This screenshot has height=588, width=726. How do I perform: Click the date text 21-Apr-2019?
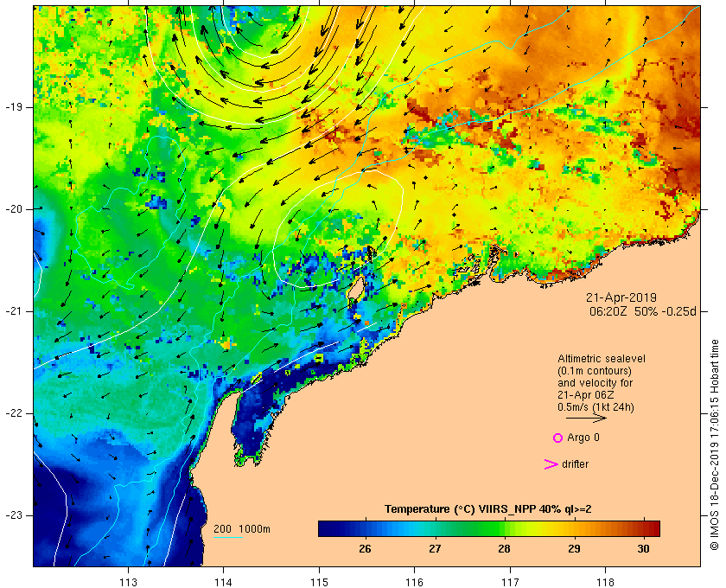[621, 298]
